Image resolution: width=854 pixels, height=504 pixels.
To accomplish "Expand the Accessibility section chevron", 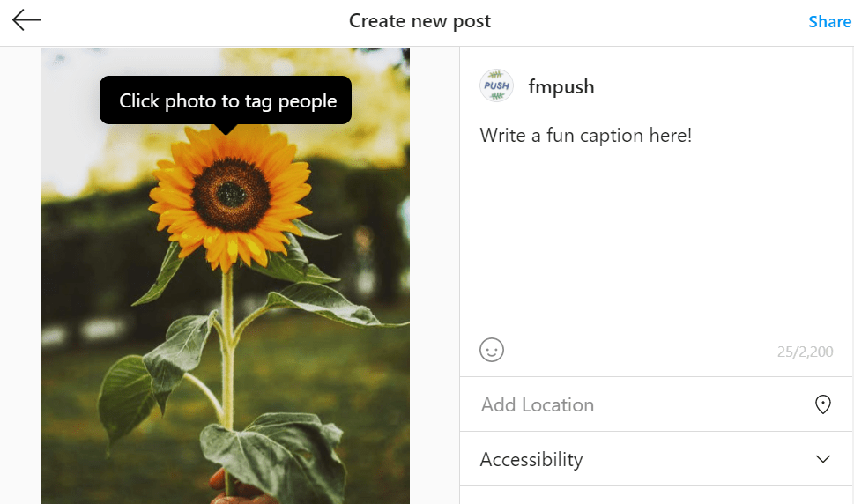I will (823, 459).
